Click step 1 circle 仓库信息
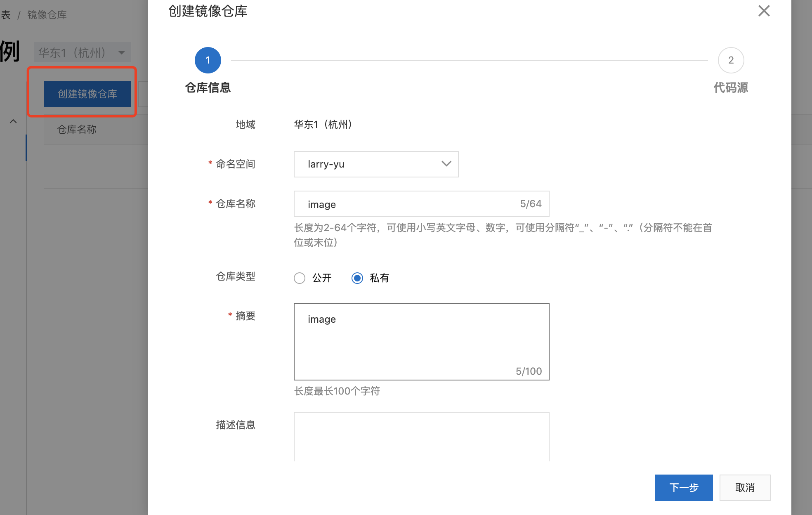 (x=208, y=60)
